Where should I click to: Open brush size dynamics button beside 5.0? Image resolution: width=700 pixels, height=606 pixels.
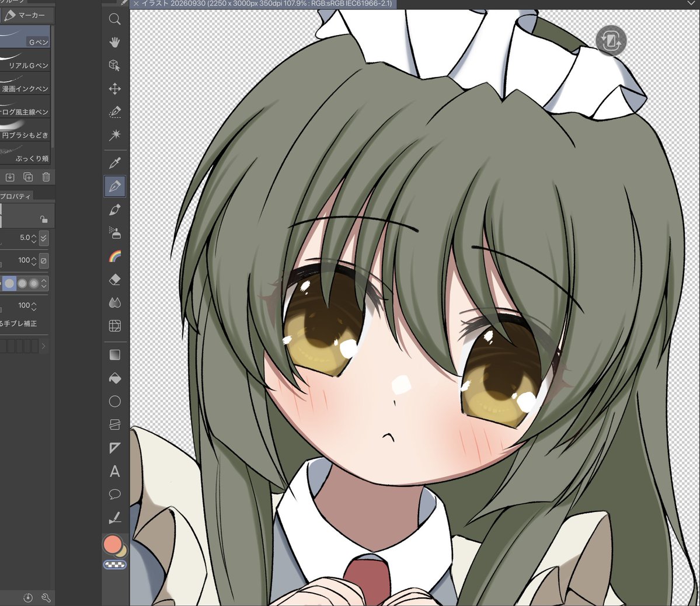click(44, 238)
